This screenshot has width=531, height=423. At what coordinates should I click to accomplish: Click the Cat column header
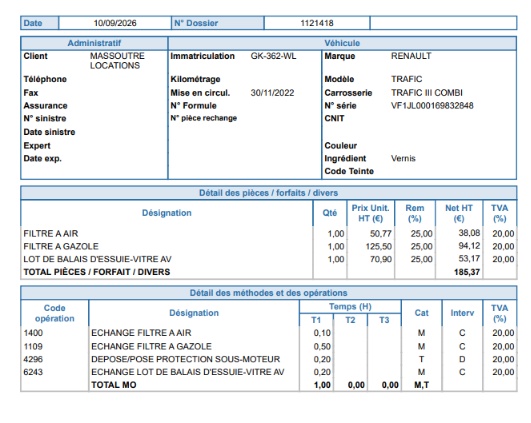pyautogui.click(x=421, y=313)
